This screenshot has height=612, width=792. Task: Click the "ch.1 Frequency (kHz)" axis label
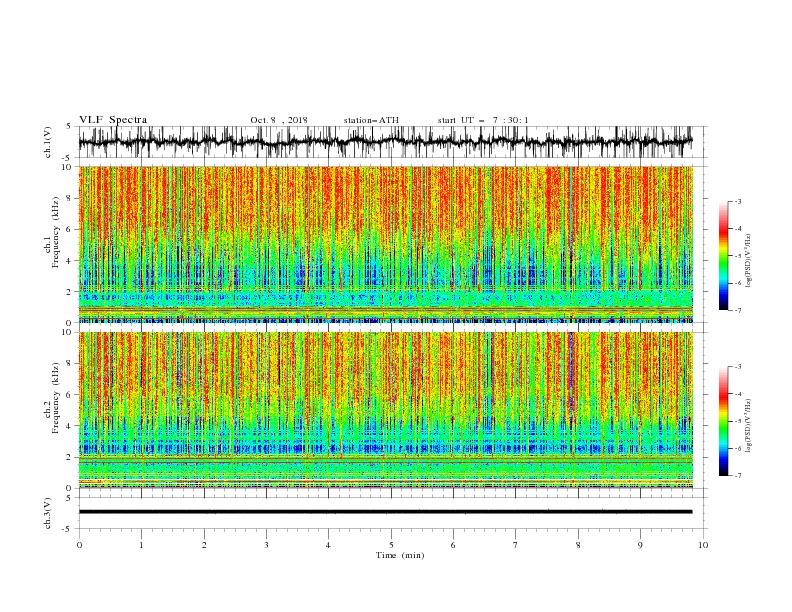coord(52,233)
